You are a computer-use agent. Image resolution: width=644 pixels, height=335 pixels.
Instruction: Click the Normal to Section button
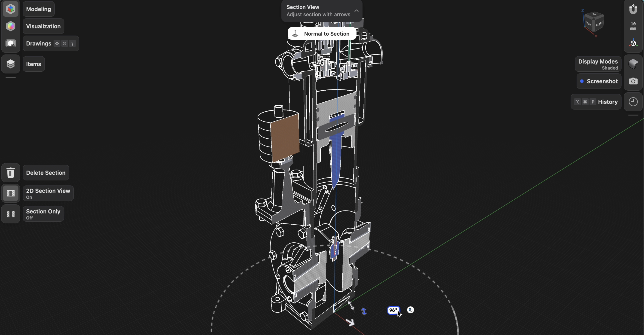click(322, 34)
